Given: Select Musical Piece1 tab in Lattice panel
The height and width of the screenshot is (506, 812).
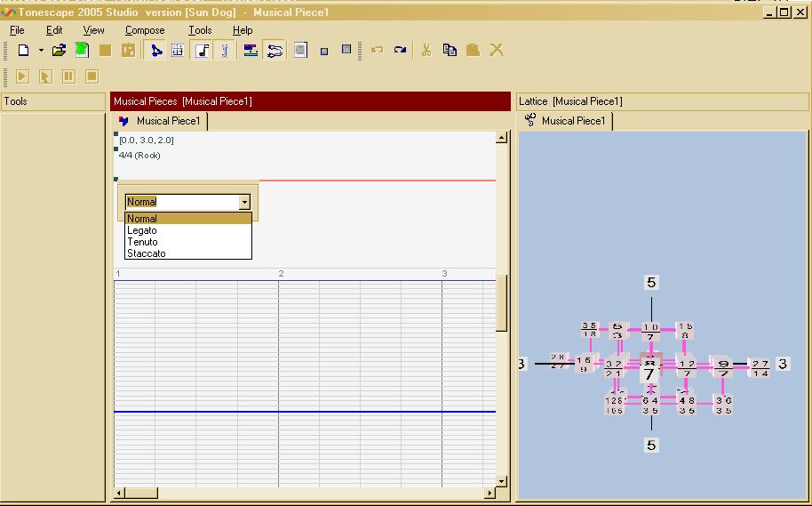Looking at the screenshot, I should 565,121.
